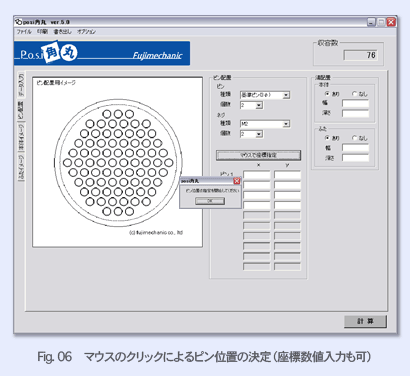Open the 印刷 menu
Screen dimensions: 410x376
coord(42,32)
